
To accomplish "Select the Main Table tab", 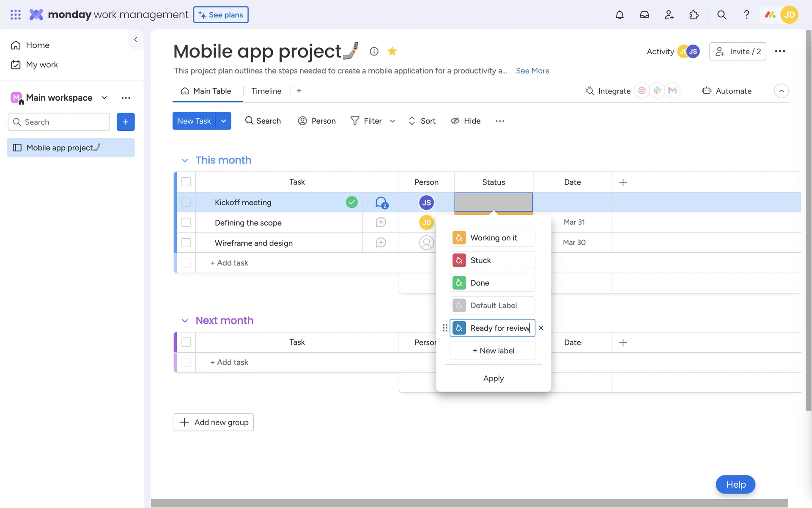I will click(x=207, y=91).
